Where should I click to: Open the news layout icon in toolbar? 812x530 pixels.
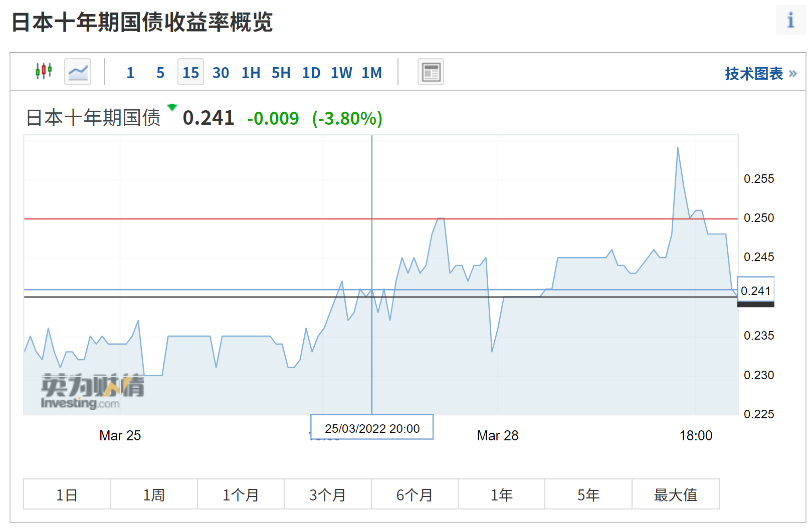[431, 72]
